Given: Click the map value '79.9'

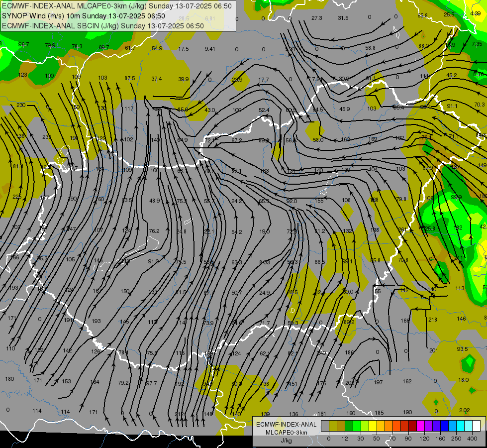Looking at the screenshot, I should (50, 45).
